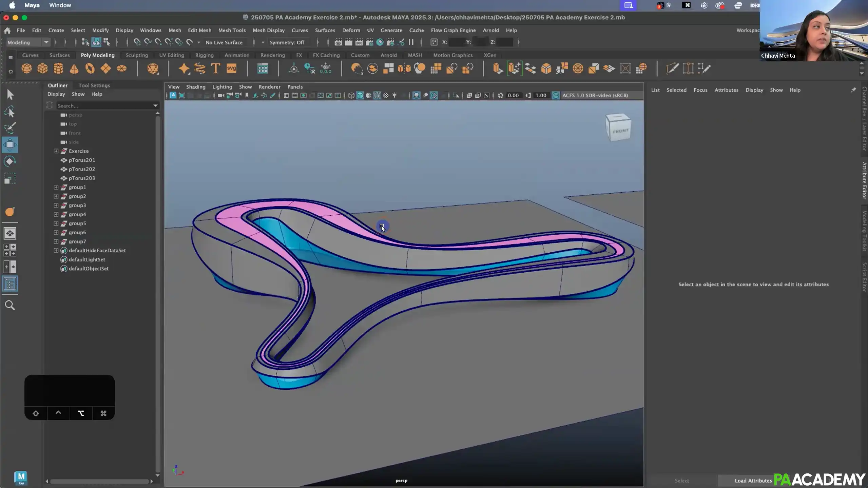Expand the Exercise group in the Outliner

click(56, 151)
